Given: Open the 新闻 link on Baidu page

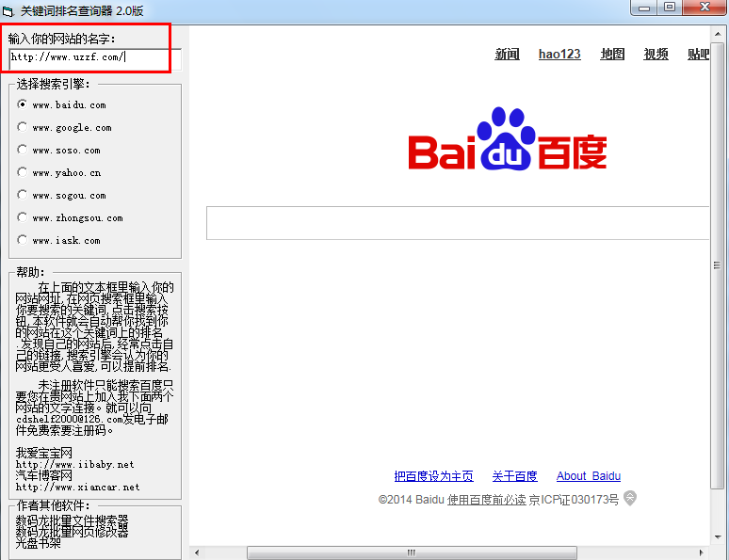Looking at the screenshot, I should 507,54.
